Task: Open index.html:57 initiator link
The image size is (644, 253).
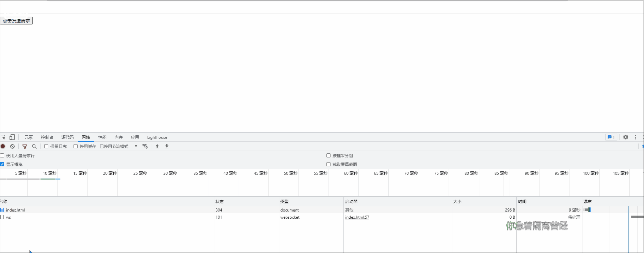Action: coord(357,217)
